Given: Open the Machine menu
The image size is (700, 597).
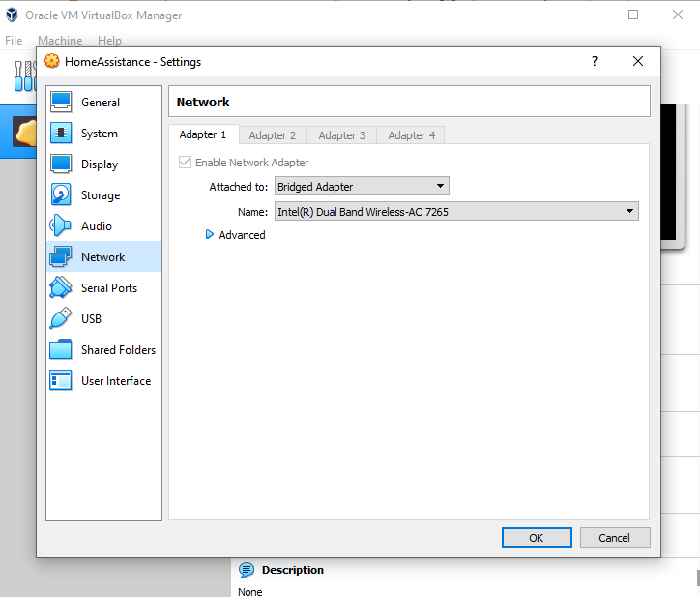Looking at the screenshot, I should click(x=60, y=41).
